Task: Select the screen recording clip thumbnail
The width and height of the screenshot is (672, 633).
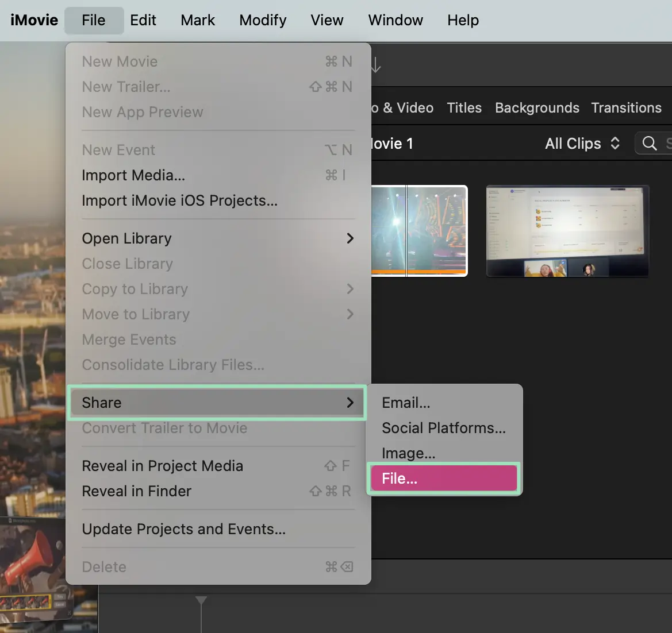Action: coord(567,231)
